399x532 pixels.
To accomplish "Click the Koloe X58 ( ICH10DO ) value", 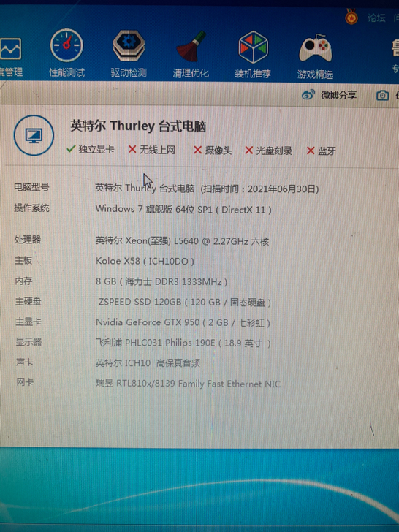I will coord(145,262).
